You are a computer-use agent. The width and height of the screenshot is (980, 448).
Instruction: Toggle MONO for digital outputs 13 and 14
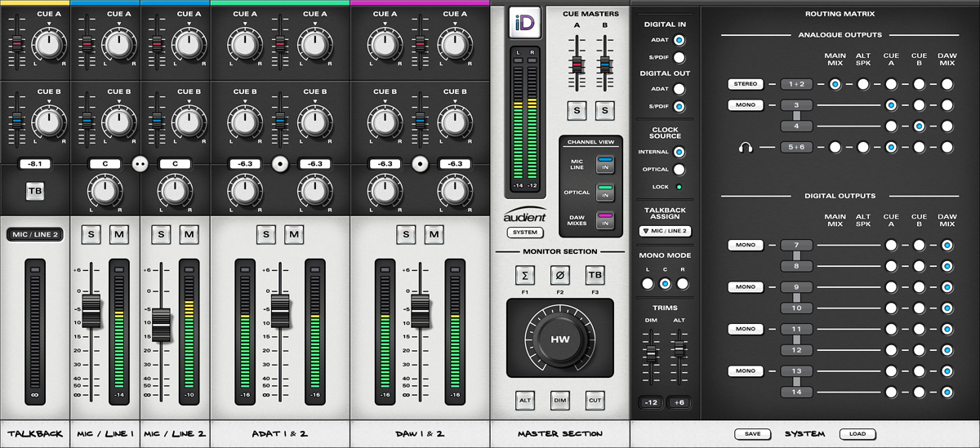point(746,371)
